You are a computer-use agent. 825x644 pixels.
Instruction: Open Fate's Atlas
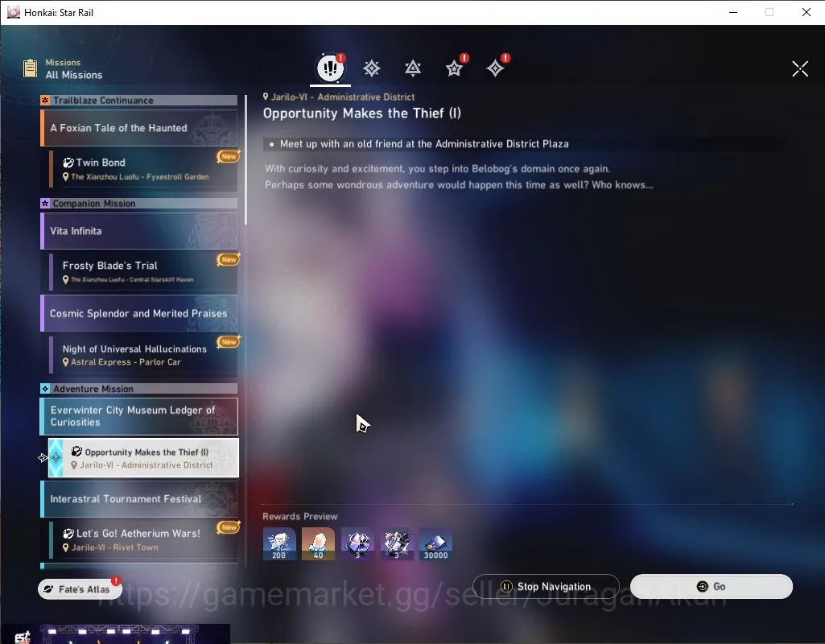click(x=80, y=588)
